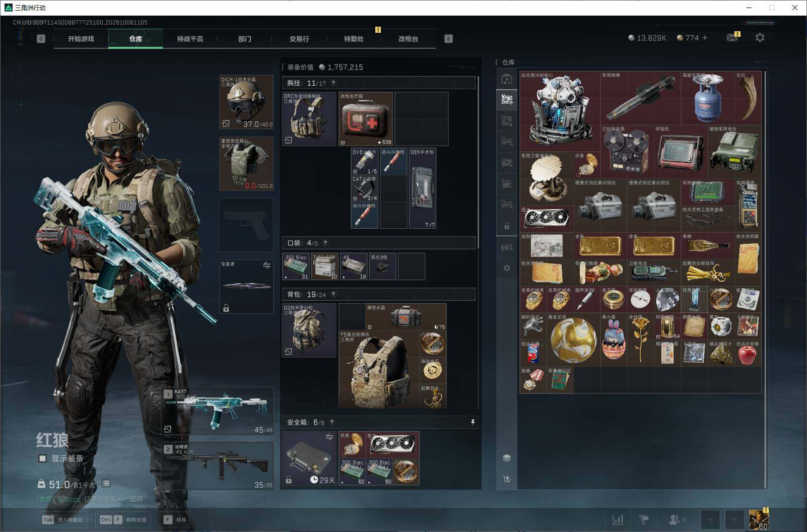
Task: Click the 进入特勤处 Tab button
Action: 63,519
